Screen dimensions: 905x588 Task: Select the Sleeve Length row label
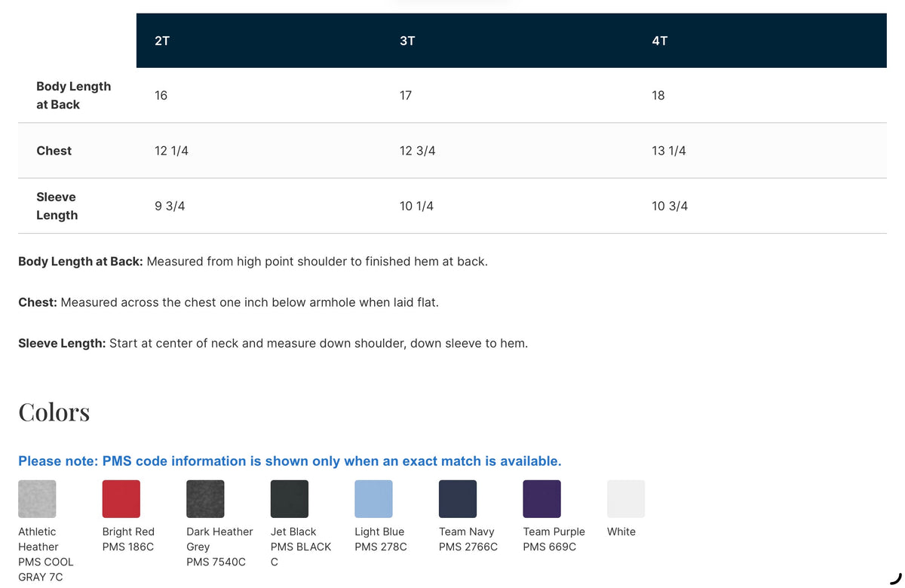57,206
